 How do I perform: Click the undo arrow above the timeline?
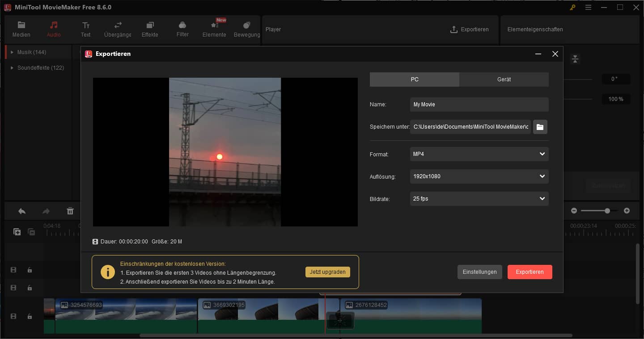click(x=21, y=211)
